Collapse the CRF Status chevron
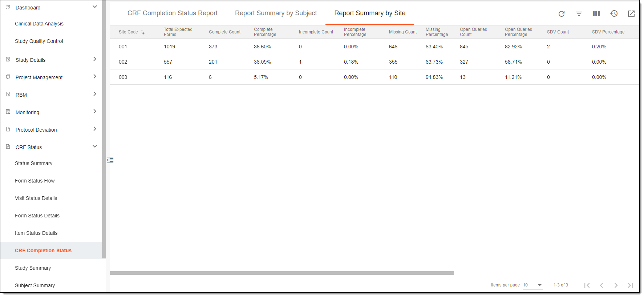 pyautogui.click(x=95, y=146)
